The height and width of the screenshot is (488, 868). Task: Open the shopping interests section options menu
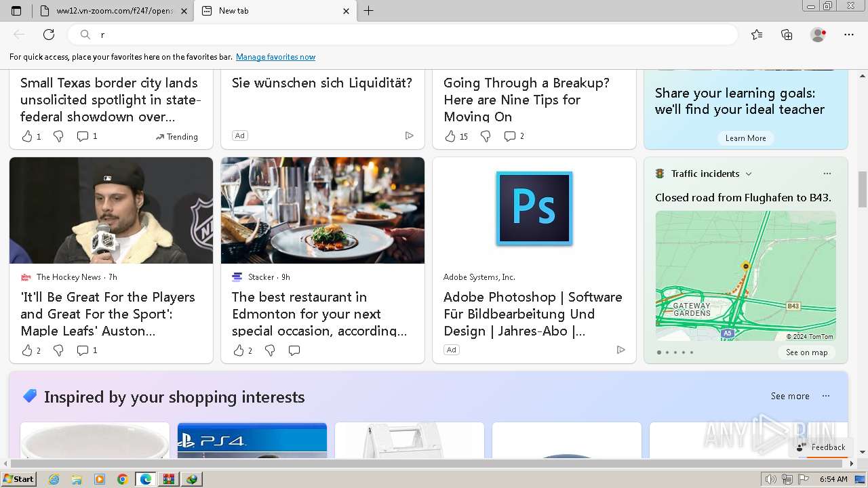(x=826, y=396)
